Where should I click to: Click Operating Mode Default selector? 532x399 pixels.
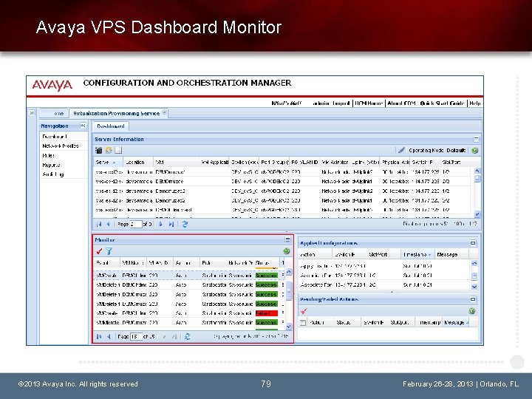click(437, 150)
